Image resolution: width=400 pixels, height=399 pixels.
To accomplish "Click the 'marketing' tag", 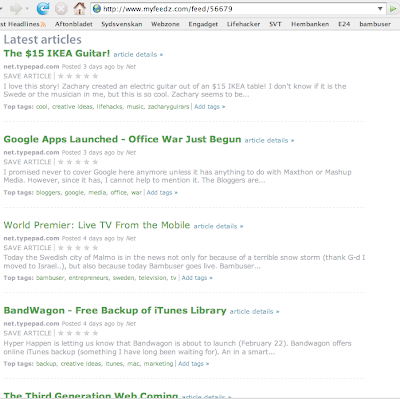I will [x=158, y=364].
